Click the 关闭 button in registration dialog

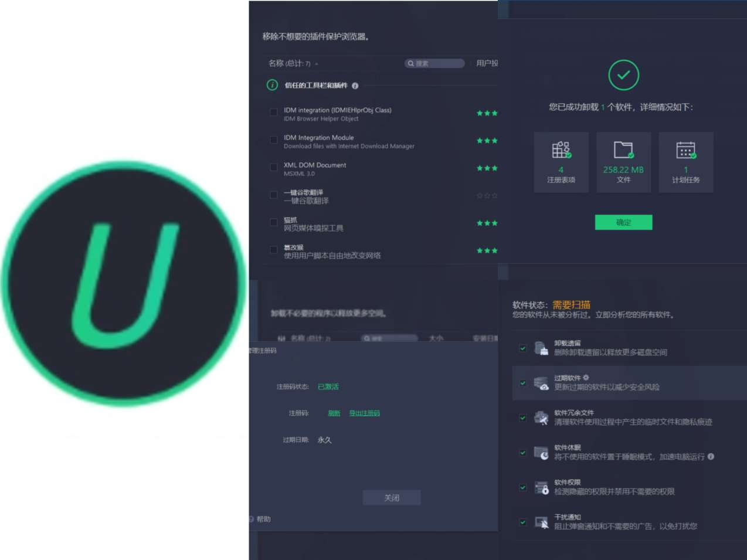pyautogui.click(x=392, y=498)
